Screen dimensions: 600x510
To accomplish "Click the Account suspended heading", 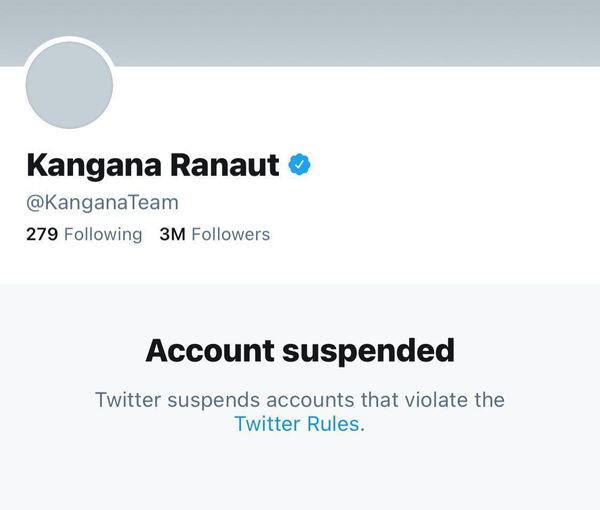I will [x=300, y=350].
